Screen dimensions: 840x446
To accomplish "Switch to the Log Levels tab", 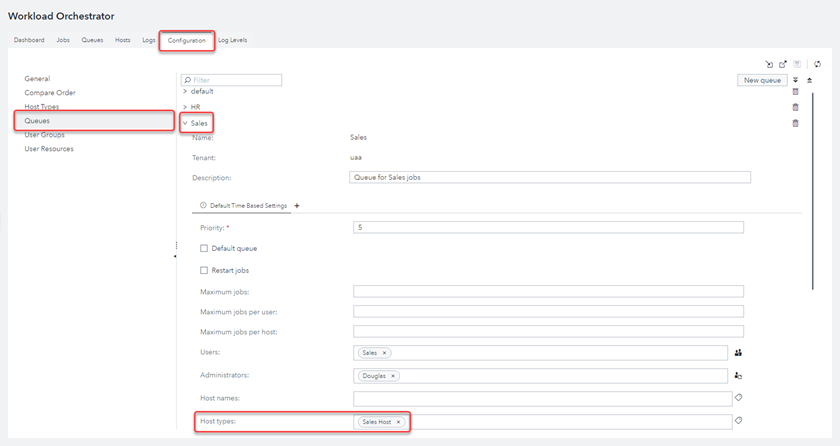I will point(232,40).
